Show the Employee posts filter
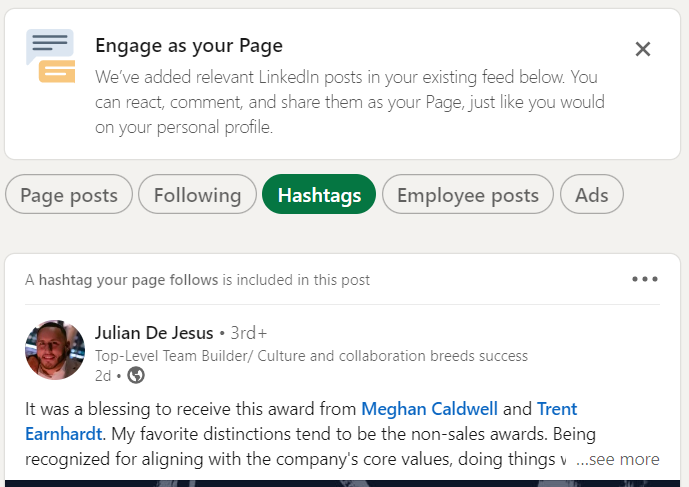This screenshot has height=487, width=689. click(x=468, y=194)
